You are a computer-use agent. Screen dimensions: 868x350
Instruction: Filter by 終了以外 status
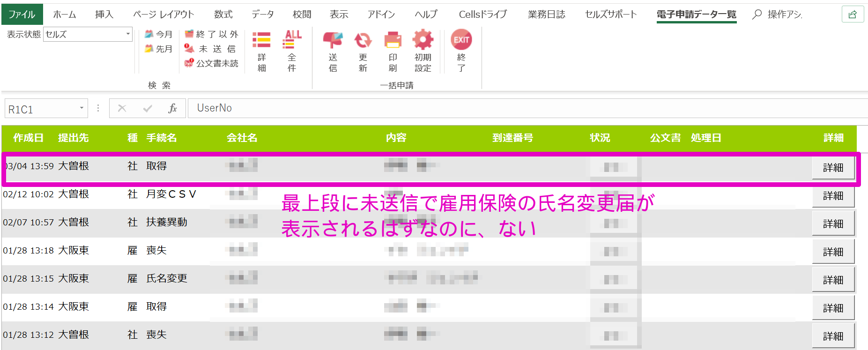point(211,34)
